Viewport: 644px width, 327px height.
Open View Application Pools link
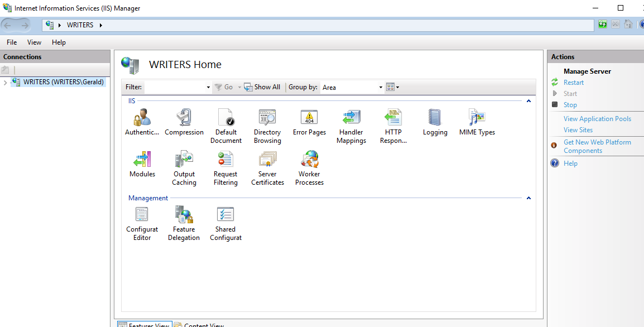597,119
